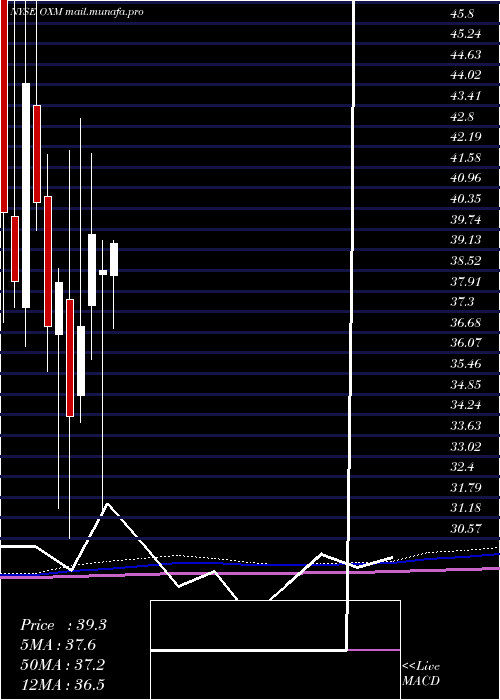Click the 42.19 price axis label
The width and height of the screenshot is (500, 700).
click(466, 137)
